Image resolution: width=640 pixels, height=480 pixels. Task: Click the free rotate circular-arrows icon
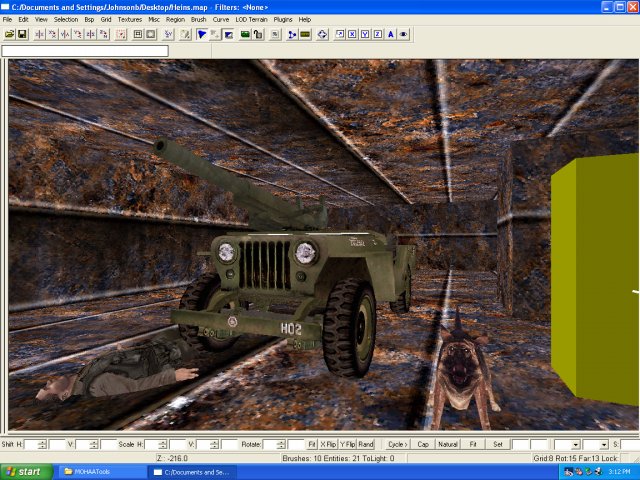point(322,34)
